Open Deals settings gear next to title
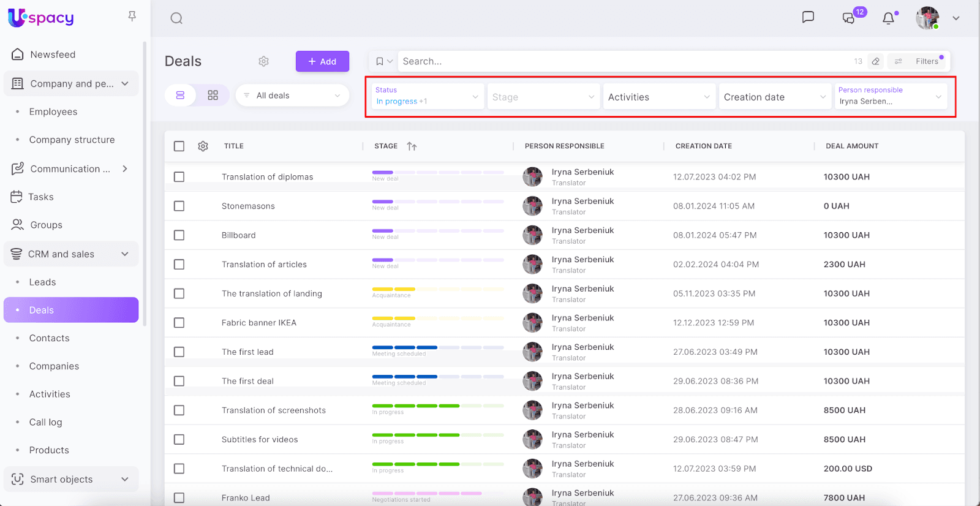This screenshot has width=980, height=506. pos(263,61)
